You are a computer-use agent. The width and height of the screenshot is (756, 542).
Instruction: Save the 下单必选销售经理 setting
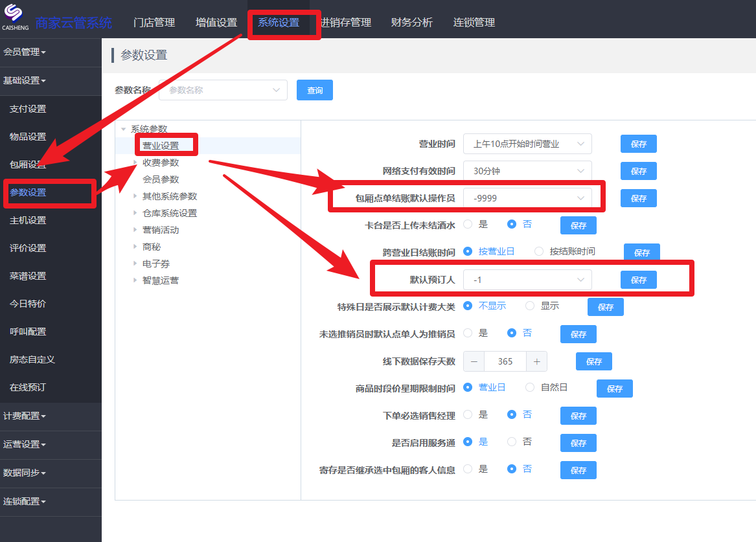pyautogui.click(x=578, y=416)
